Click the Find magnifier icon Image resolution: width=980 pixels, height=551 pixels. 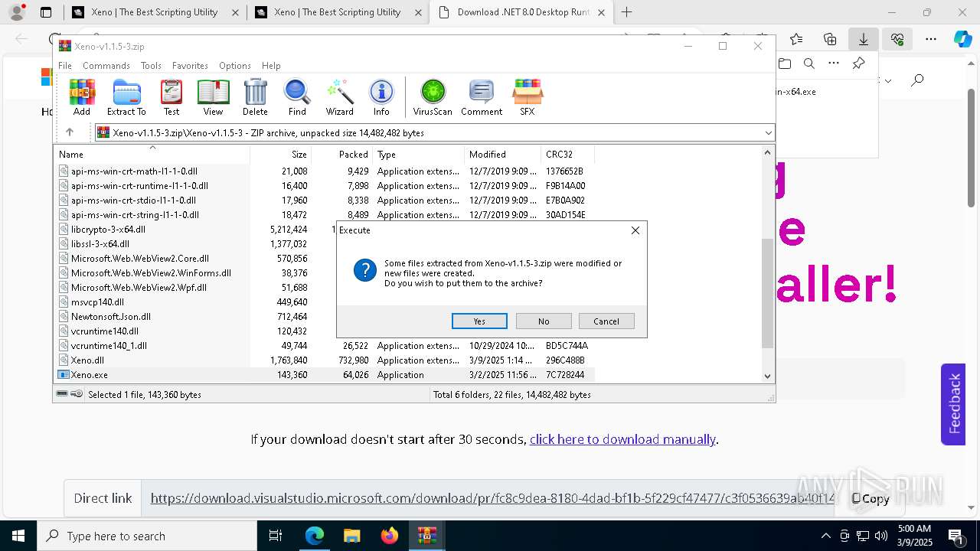click(297, 97)
